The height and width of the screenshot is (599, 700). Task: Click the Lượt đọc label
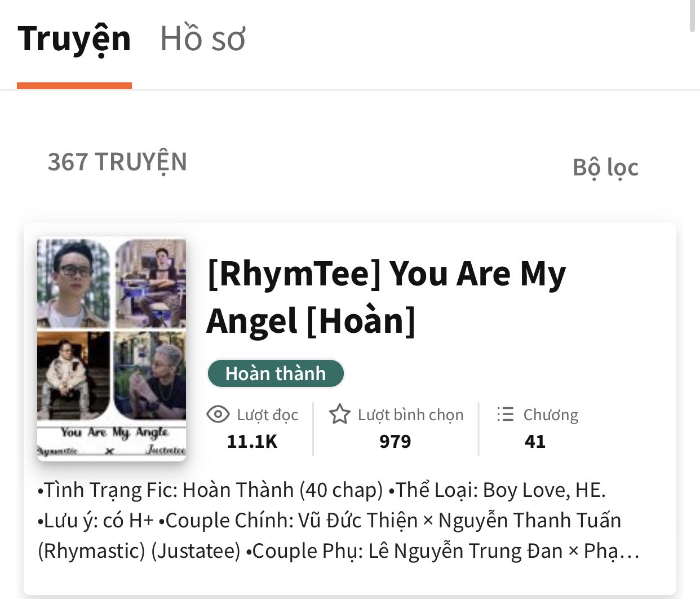click(x=267, y=415)
